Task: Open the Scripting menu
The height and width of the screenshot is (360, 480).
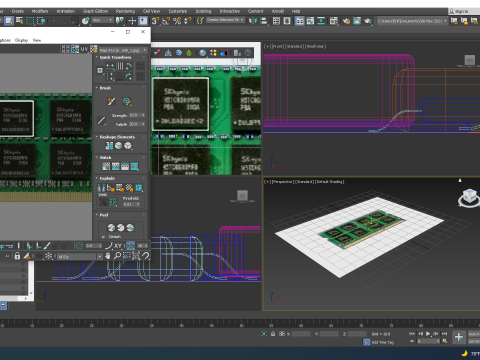Action: pos(203,11)
